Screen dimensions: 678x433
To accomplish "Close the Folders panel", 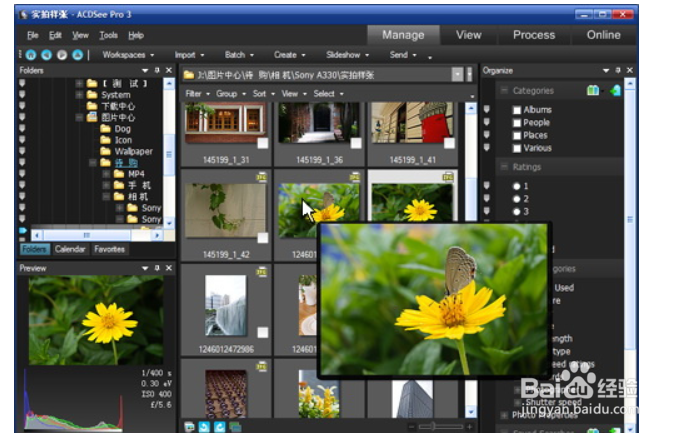I will [x=169, y=70].
